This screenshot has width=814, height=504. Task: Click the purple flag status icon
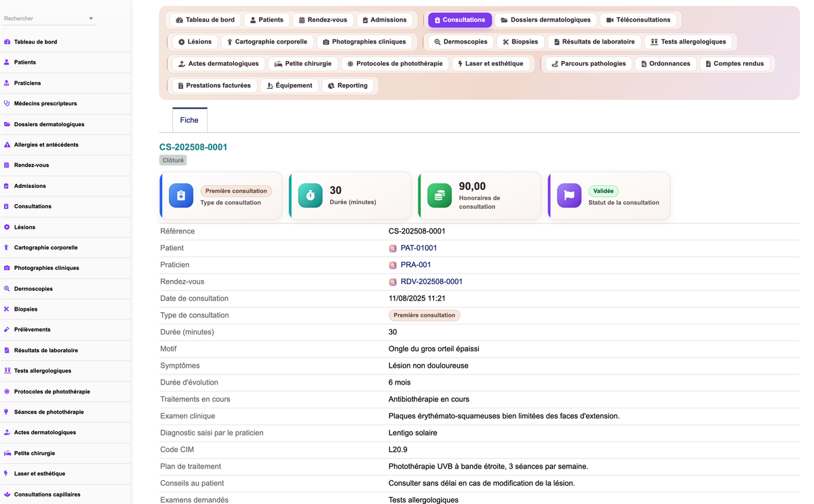pyautogui.click(x=569, y=195)
